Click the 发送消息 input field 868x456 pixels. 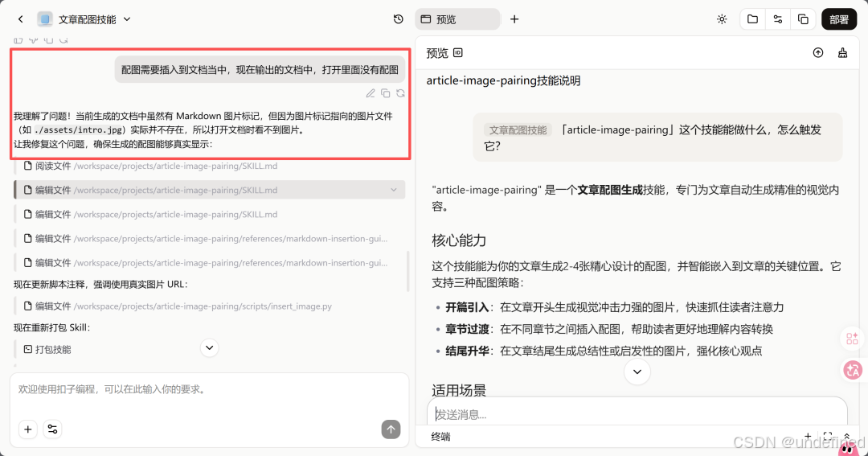[637, 414]
